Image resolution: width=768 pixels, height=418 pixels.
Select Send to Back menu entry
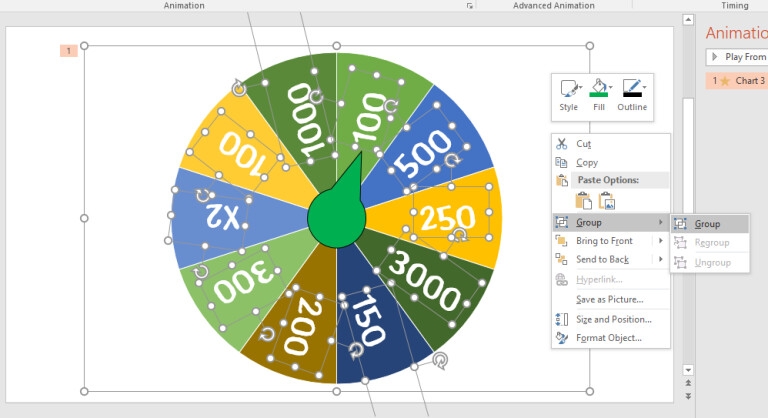[x=603, y=259]
